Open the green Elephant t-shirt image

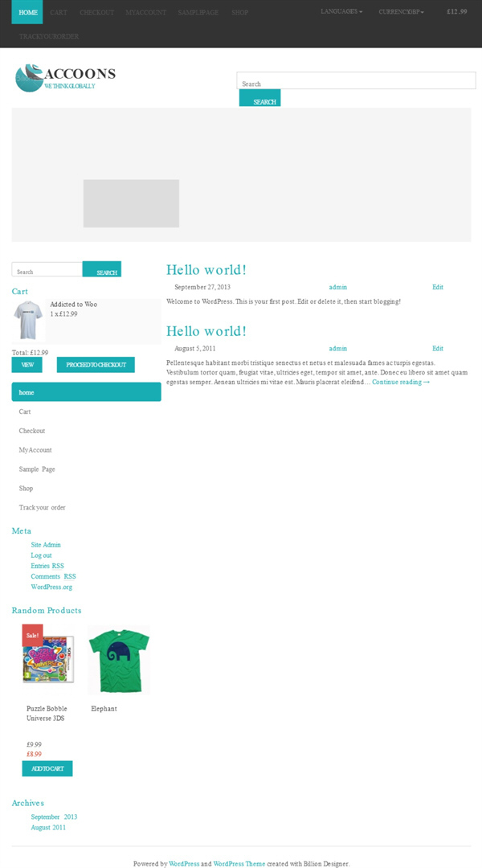point(119,660)
